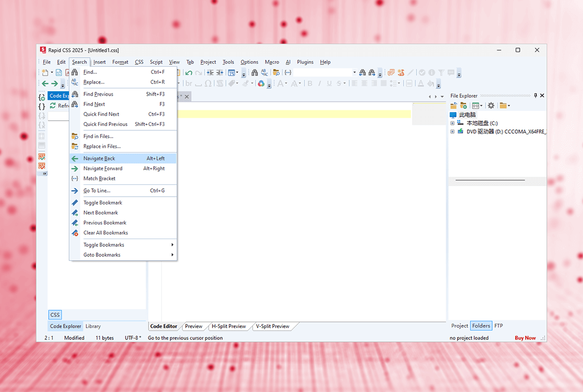583x392 pixels.
Task: Switch to the Project tab
Action: tap(460, 326)
